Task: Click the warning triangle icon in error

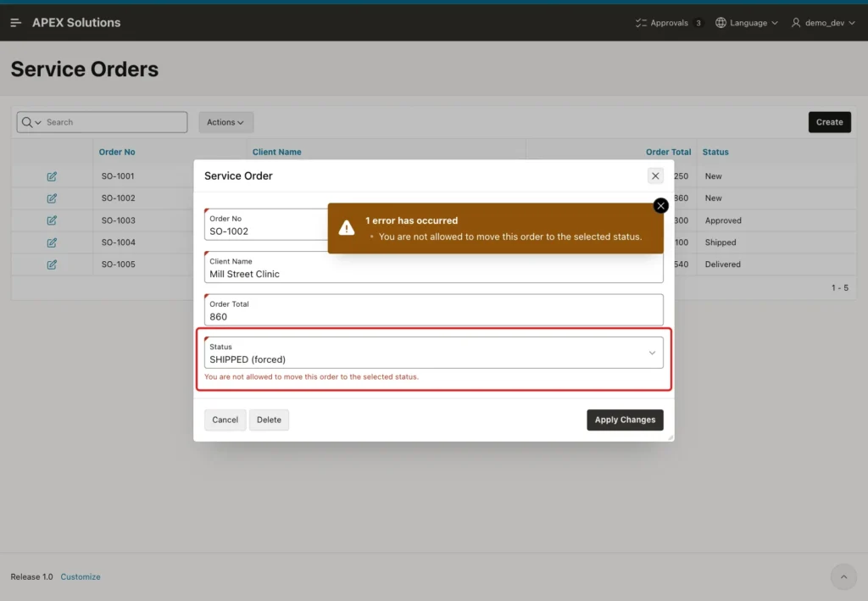Action: [x=347, y=228]
